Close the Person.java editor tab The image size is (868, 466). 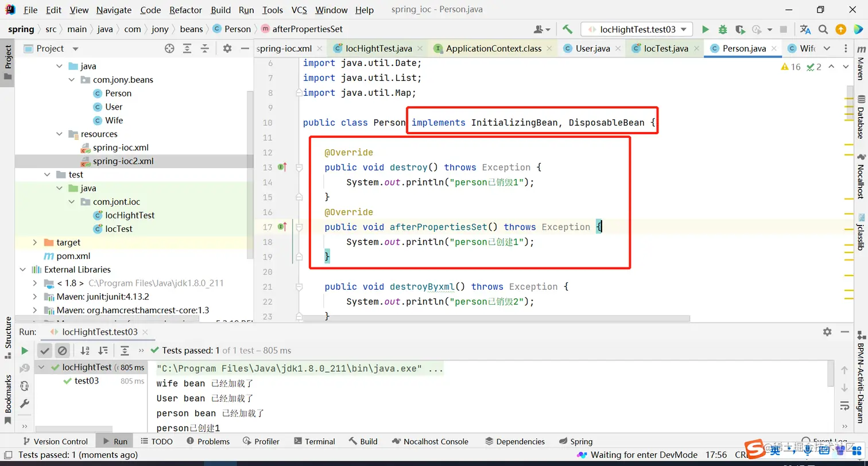click(x=774, y=49)
